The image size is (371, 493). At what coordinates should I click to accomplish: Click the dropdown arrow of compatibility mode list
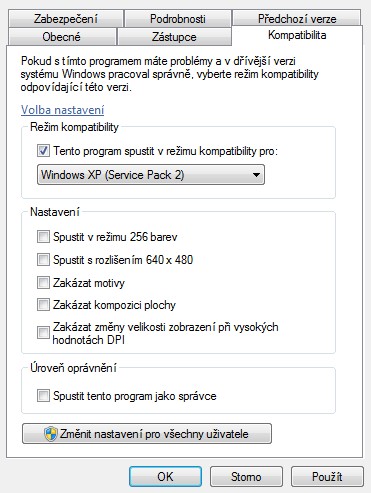point(256,175)
